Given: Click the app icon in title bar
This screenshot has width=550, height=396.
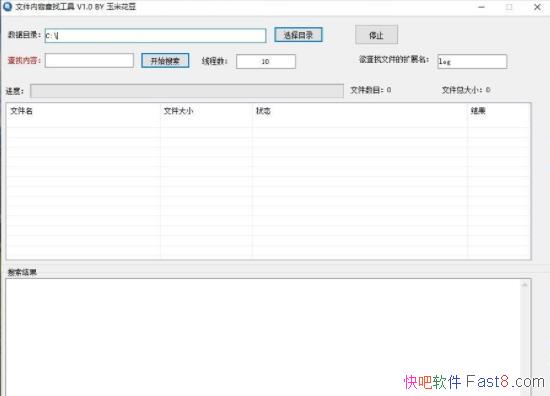Looking at the screenshot, I should 7,6.
